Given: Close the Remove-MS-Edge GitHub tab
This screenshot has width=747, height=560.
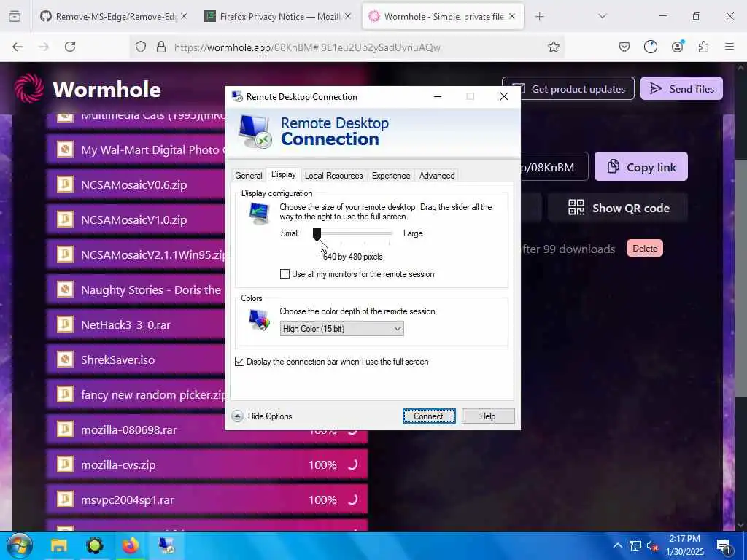Looking at the screenshot, I should [184, 16].
